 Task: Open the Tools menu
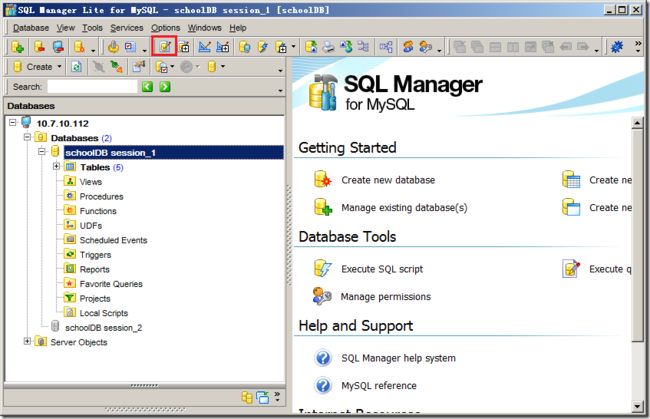click(92, 28)
